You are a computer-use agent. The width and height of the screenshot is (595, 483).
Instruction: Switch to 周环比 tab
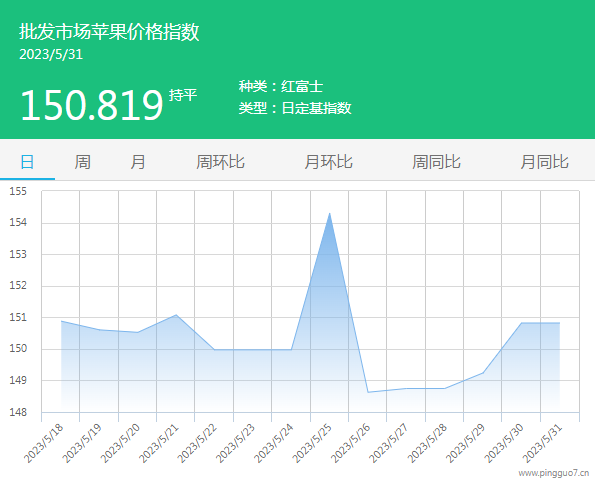[x=220, y=162]
